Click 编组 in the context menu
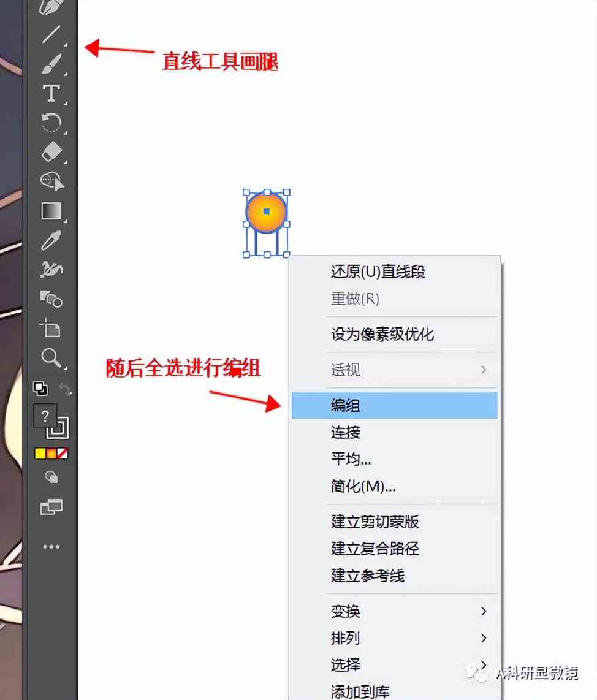This screenshot has height=700, width=597. click(394, 405)
